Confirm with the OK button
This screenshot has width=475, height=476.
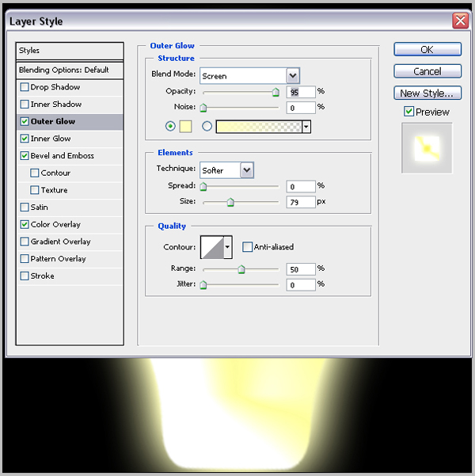click(427, 49)
